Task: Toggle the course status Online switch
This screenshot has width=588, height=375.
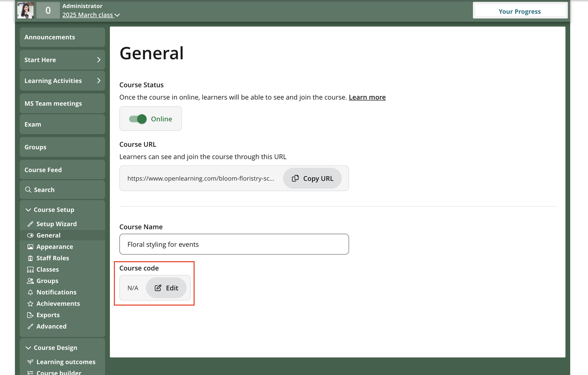Action: [x=138, y=119]
